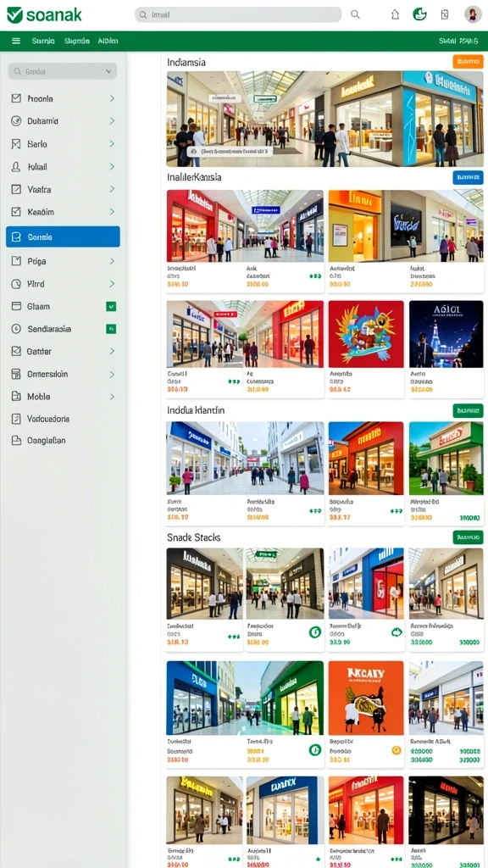Screen dimensions: 488x868
Task: Click the window icon beside Glaam
Action: (x=16, y=306)
